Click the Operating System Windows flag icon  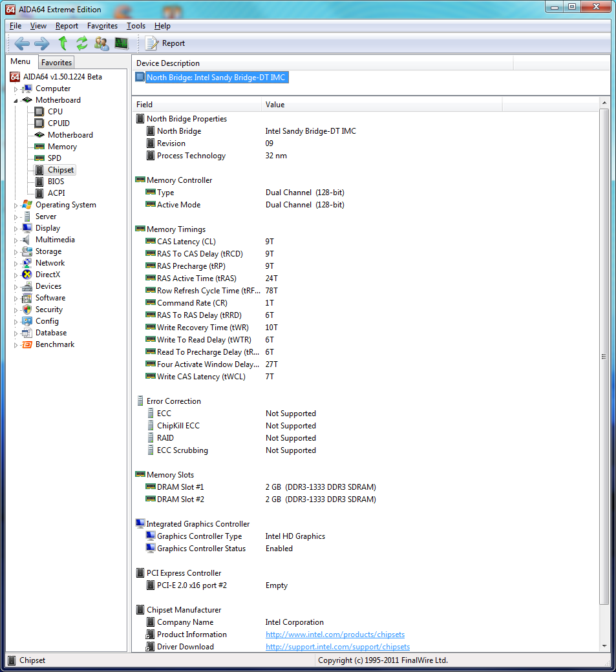tap(27, 204)
